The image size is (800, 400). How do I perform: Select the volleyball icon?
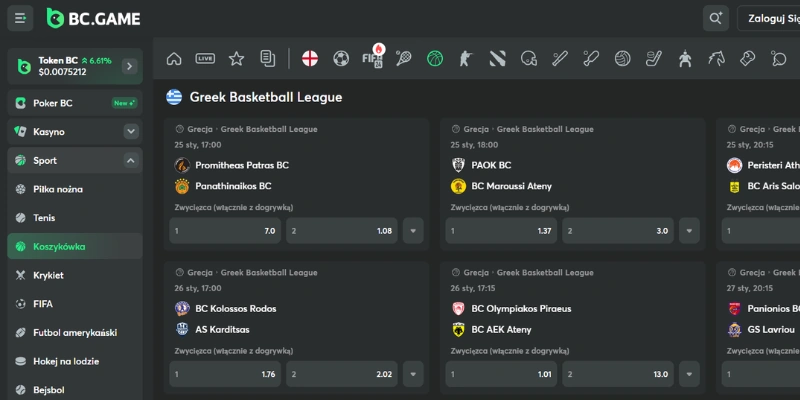(x=622, y=59)
